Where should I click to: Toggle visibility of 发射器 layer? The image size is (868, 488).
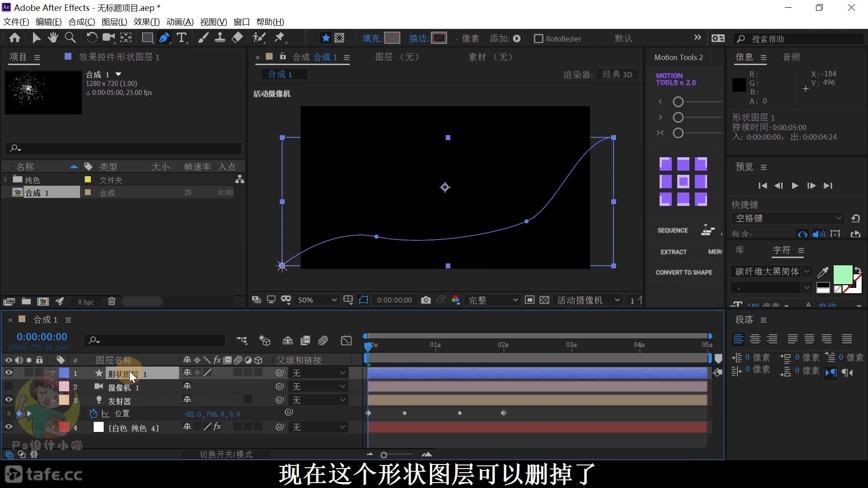point(9,400)
